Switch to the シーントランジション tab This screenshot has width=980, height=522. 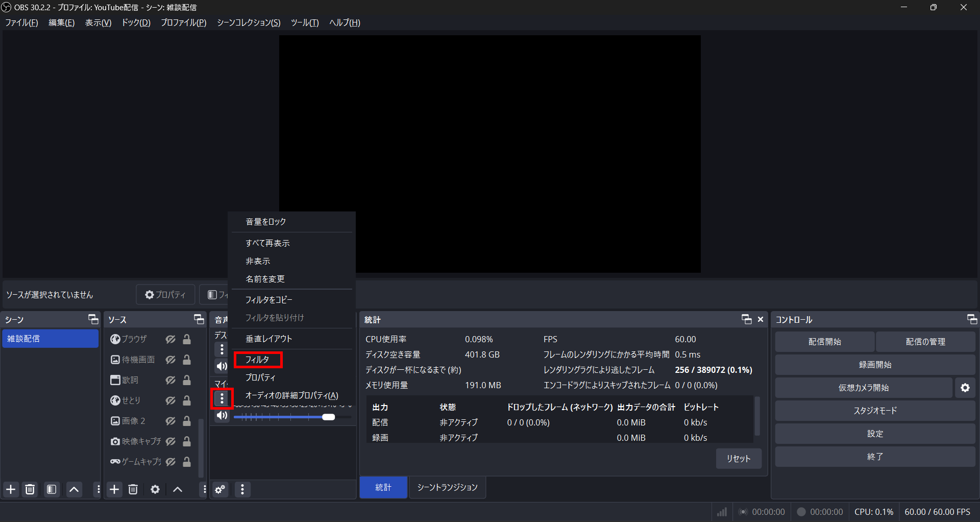click(x=447, y=487)
